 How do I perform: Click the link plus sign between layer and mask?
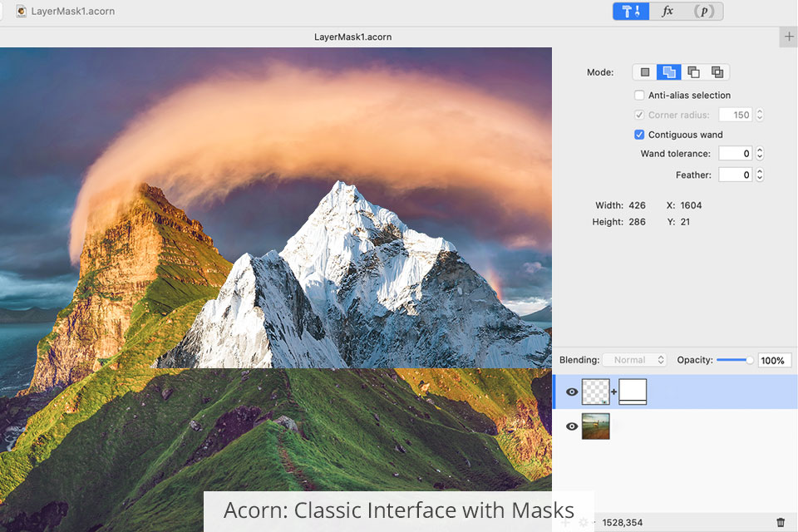613,392
